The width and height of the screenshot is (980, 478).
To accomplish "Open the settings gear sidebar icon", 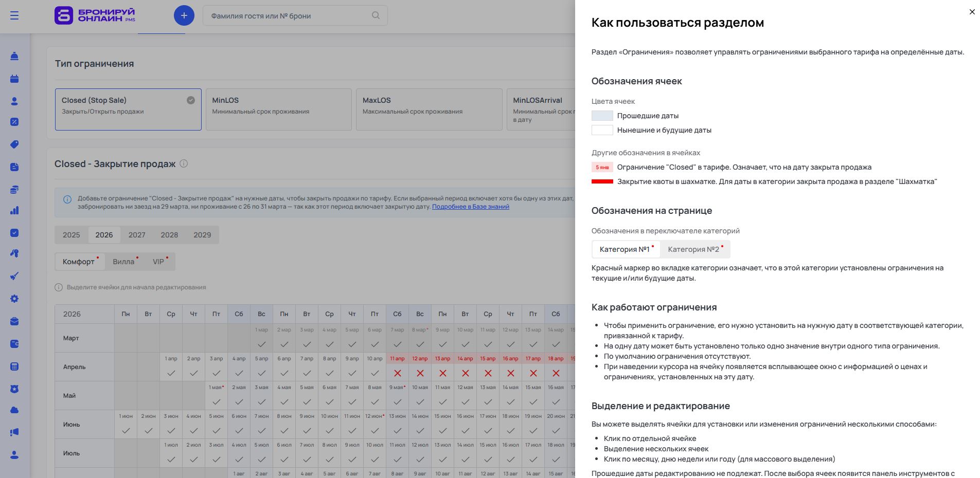I will click(14, 299).
